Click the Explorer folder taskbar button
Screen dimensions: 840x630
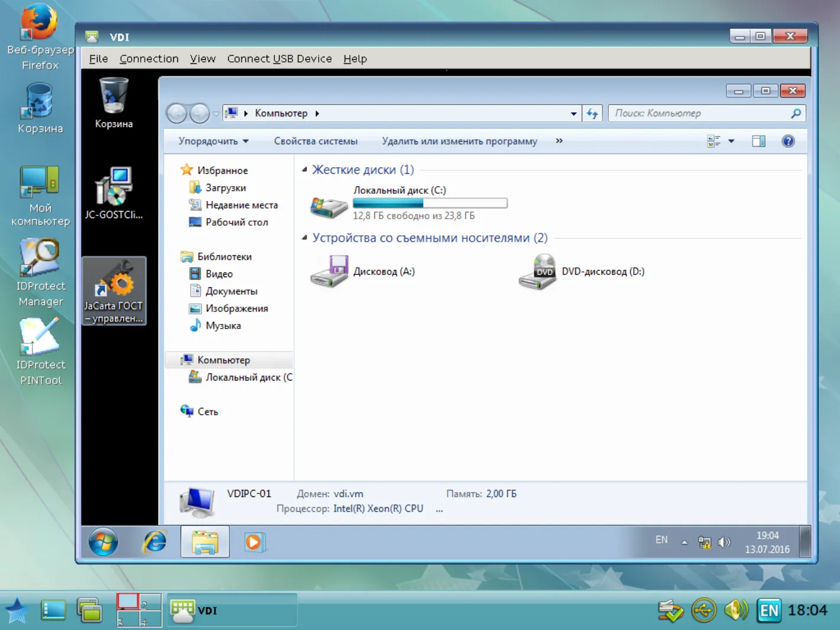(205, 542)
